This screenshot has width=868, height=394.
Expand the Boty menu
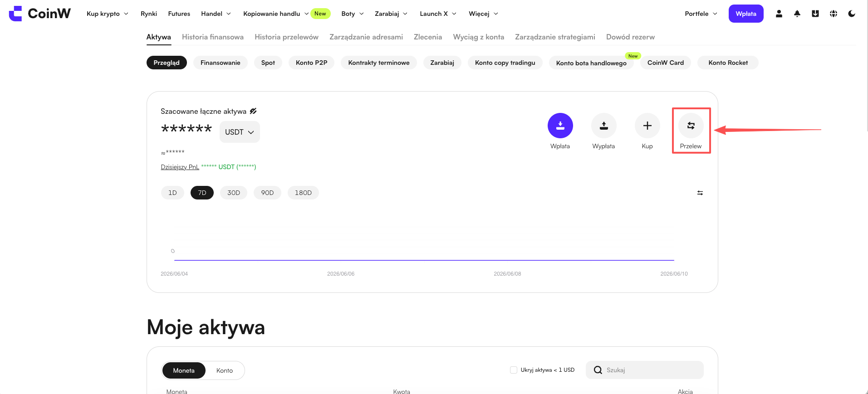[x=353, y=14]
